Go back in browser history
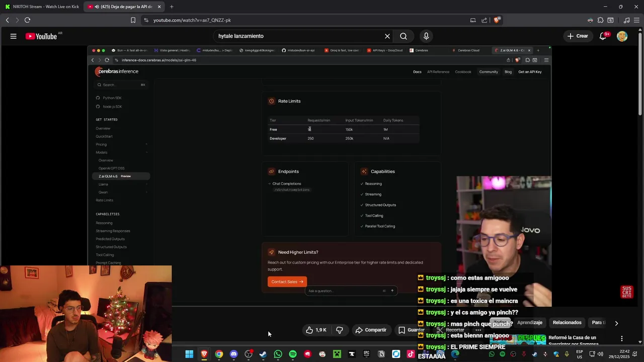644x362 pixels. [x=7, y=20]
